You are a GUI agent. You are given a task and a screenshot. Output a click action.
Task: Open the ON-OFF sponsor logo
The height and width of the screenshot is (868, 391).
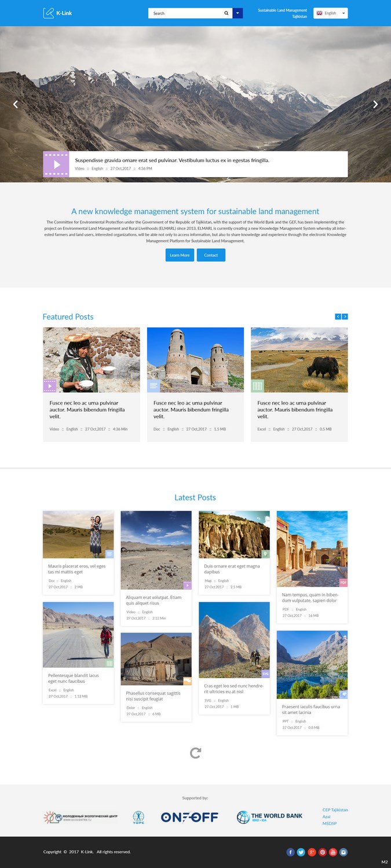click(189, 817)
